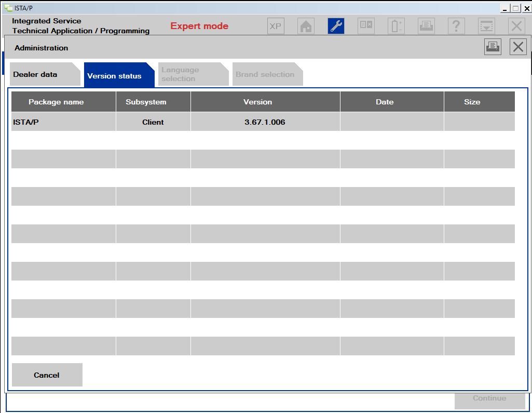The height and width of the screenshot is (413, 532).
Task: Open the Brand selection tab
Action: [x=268, y=74]
